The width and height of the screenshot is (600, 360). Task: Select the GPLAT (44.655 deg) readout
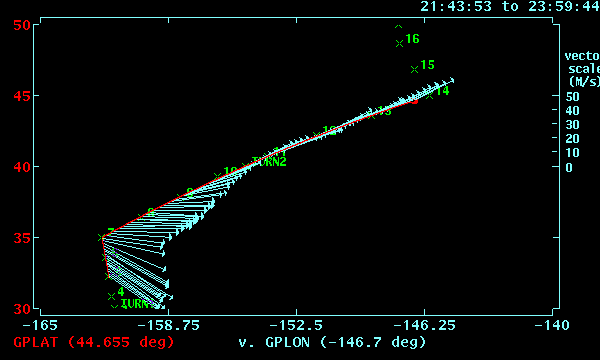(x=94, y=342)
